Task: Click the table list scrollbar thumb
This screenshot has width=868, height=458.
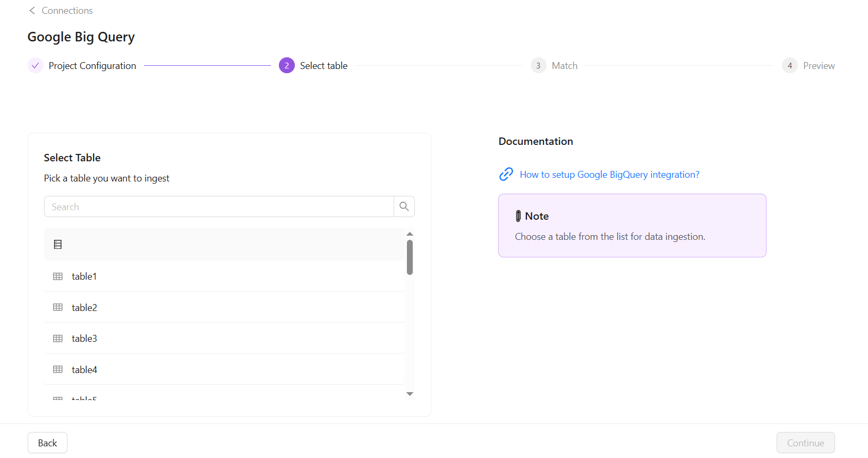Action: click(410, 257)
